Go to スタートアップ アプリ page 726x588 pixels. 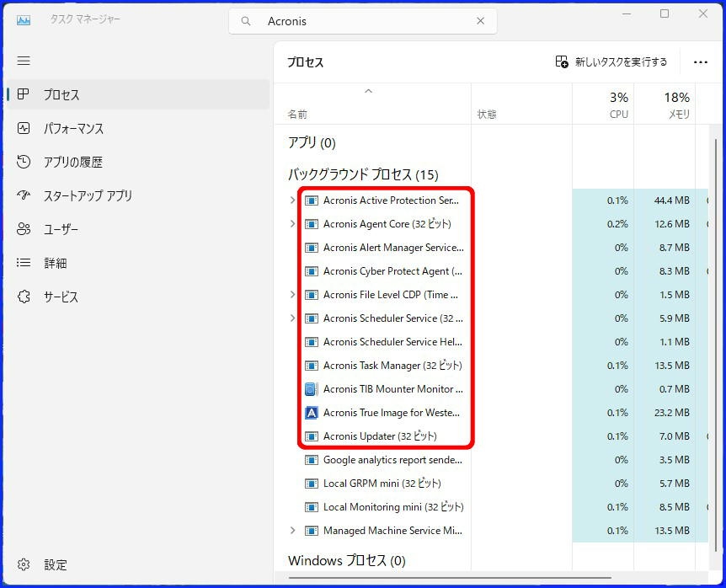coord(138,195)
